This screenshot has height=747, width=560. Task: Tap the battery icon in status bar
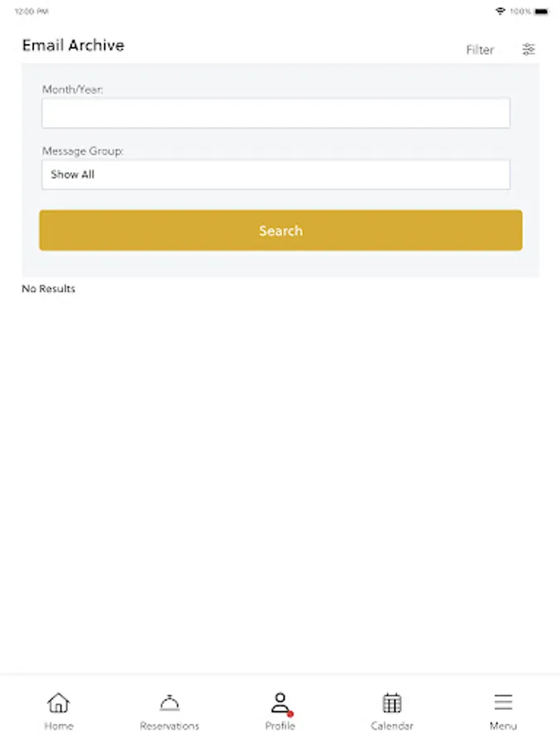pyautogui.click(x=543, y=11)
